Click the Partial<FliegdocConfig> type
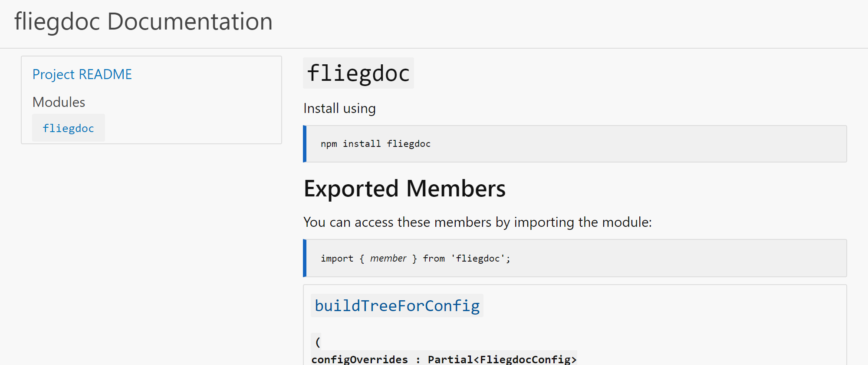The height and width of the screenshot is (365, 868). [502, 359]
